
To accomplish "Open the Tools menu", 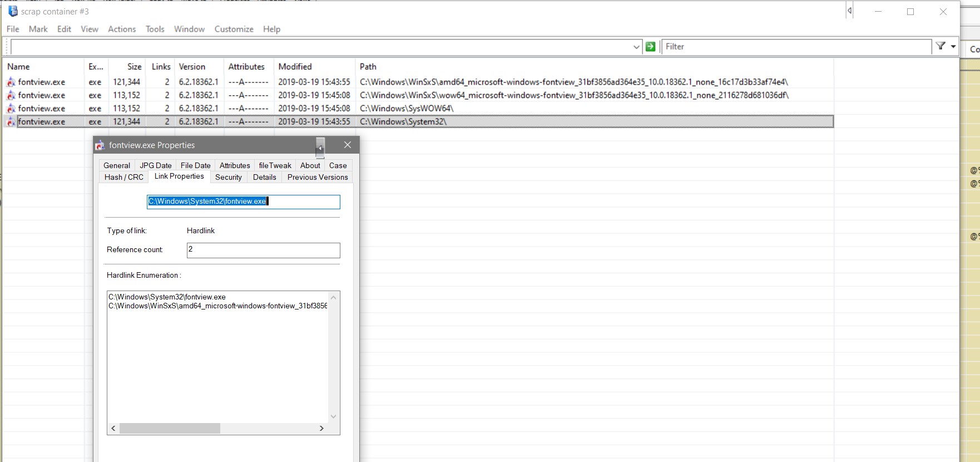I will (155, 29).
